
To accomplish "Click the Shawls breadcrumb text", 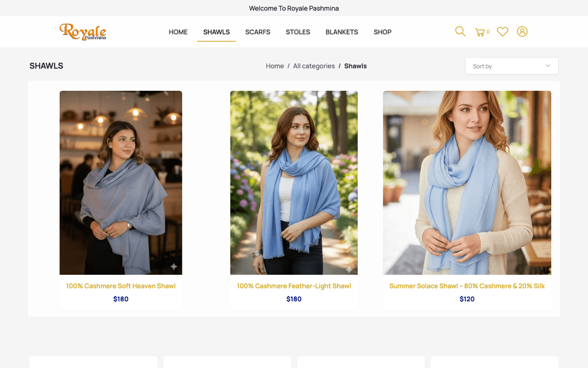I will [x=356, y=66].
